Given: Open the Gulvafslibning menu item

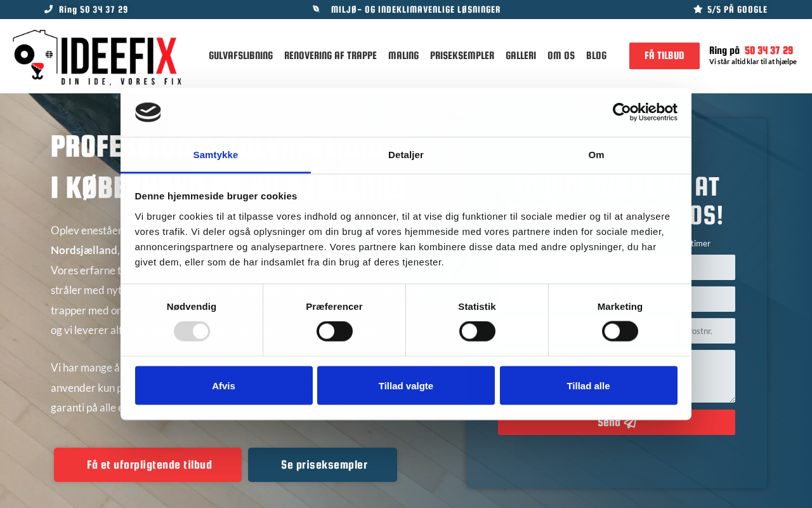Looking at the screenshot, I should tap(241, 56).
